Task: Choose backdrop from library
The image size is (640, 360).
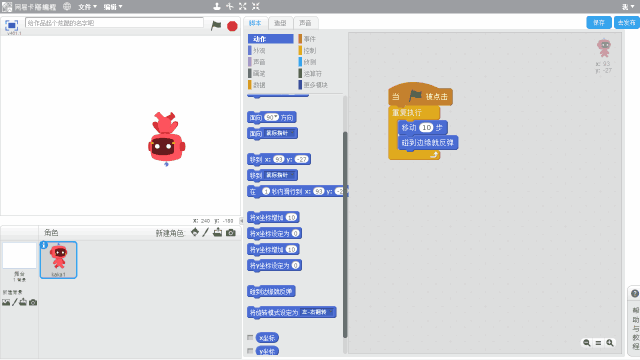Action: pyautogui.click(x=6, y=302)
